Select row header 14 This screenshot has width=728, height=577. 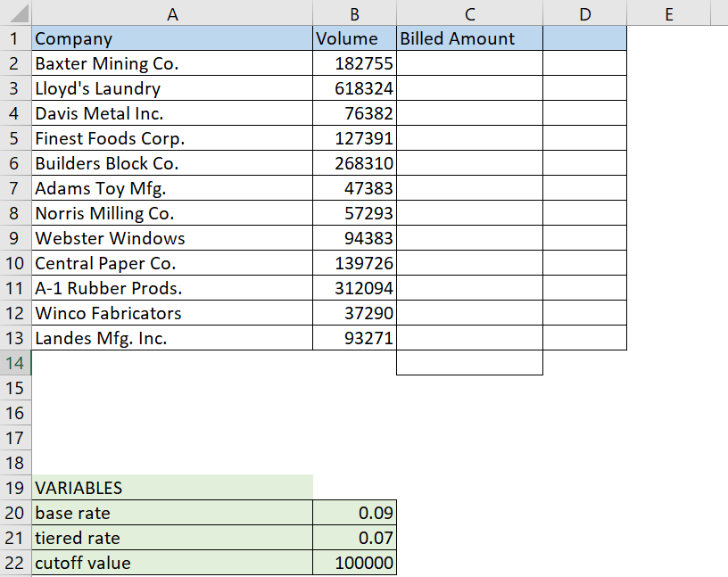click(15, 363)
